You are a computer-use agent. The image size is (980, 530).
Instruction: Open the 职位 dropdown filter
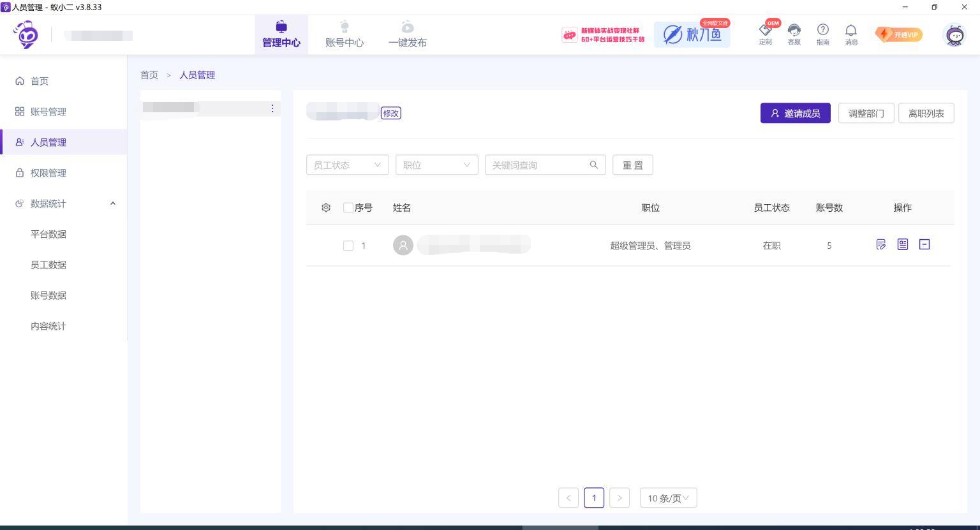(x=436, y=165)
